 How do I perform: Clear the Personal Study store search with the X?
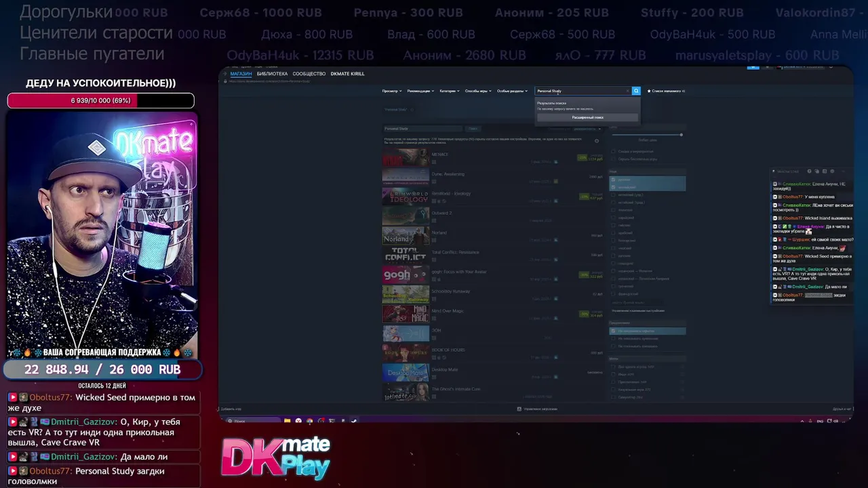[x=627, y=91]
